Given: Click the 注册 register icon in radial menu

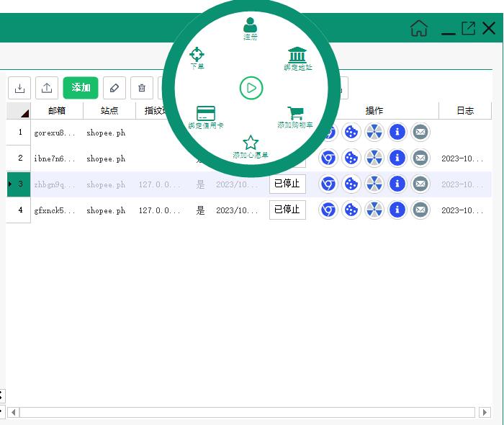Looking at the screenshot, I should click(250, 29).
